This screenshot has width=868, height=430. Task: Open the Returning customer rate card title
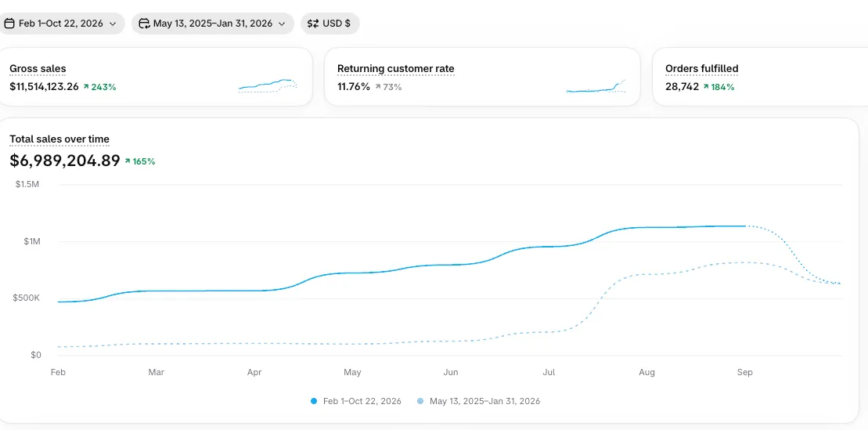(x=396, y=69)
